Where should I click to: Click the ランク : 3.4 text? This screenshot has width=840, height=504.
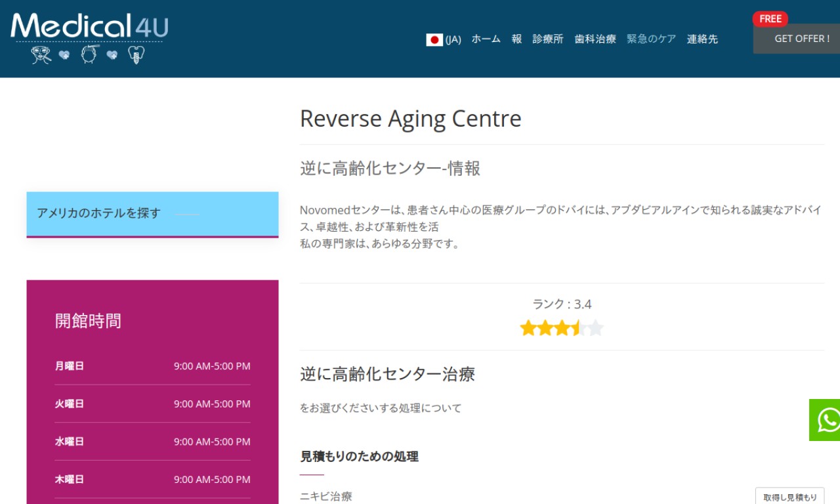point(562,304)
